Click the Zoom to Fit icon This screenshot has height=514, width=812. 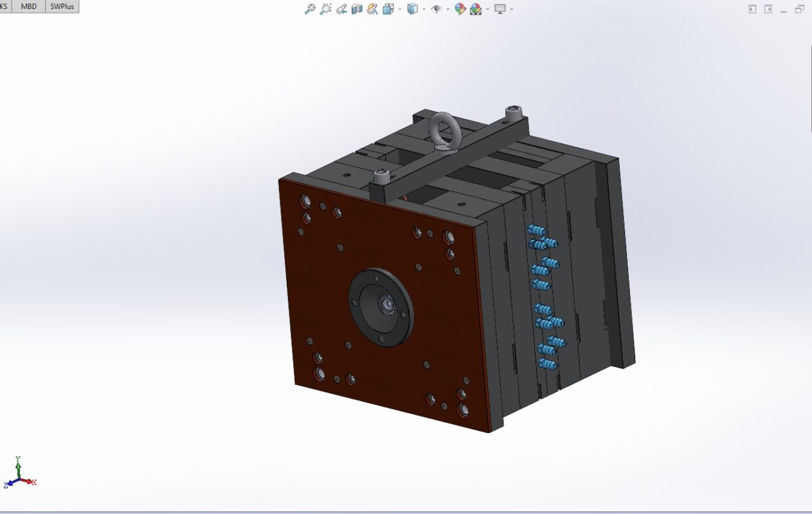click(310, 9)
